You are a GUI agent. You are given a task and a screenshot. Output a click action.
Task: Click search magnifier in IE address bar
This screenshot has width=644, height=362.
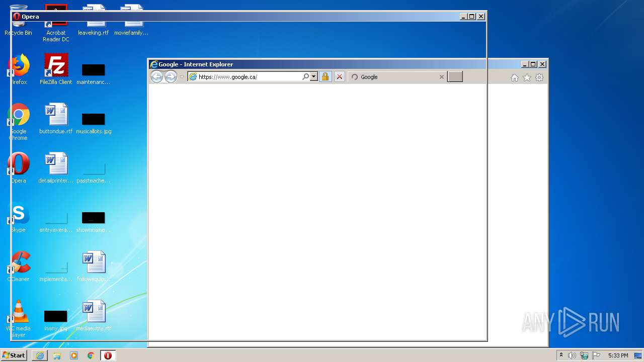(305, 76)
